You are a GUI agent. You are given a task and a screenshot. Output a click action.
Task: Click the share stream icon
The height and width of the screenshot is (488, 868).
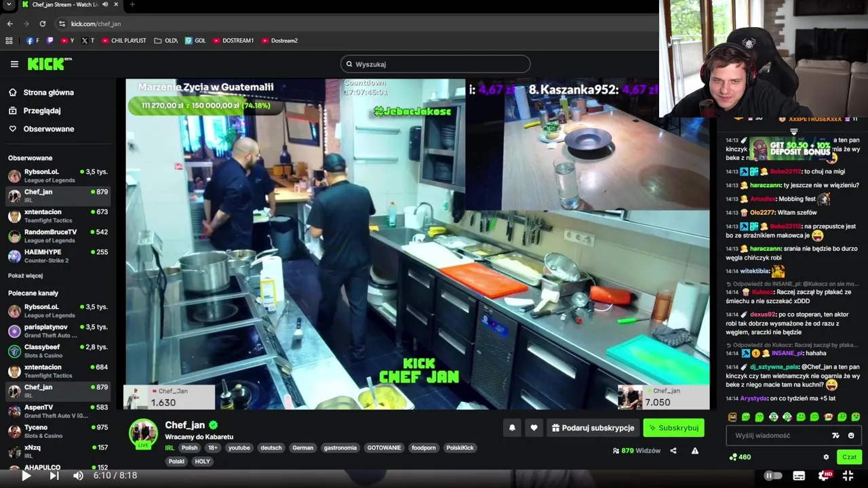click(673, 451)
